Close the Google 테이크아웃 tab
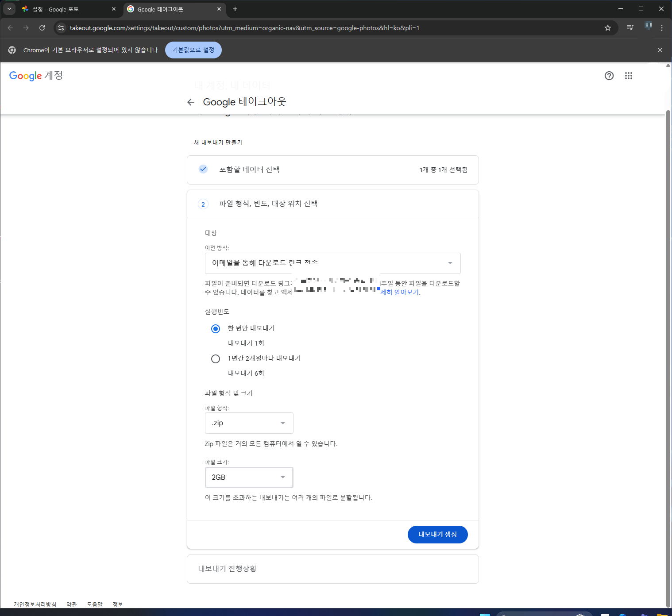 click(x=219, y=9)
